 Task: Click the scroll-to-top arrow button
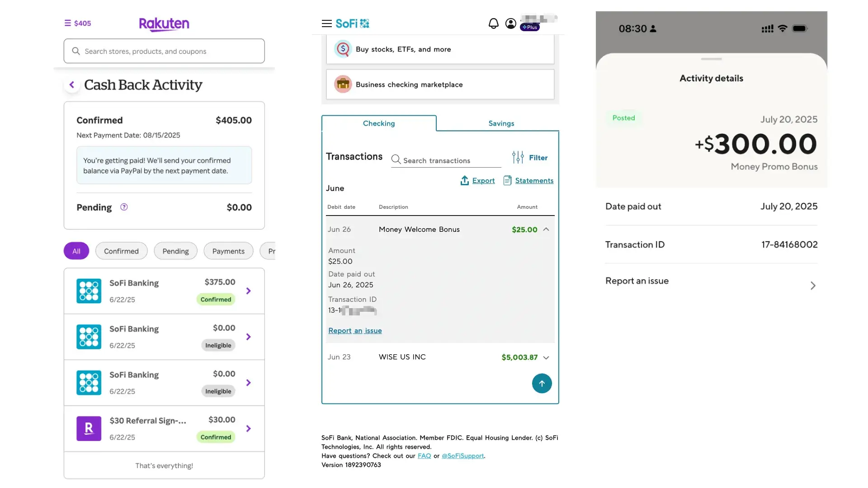pyautogui.click(x=542, y=384)
